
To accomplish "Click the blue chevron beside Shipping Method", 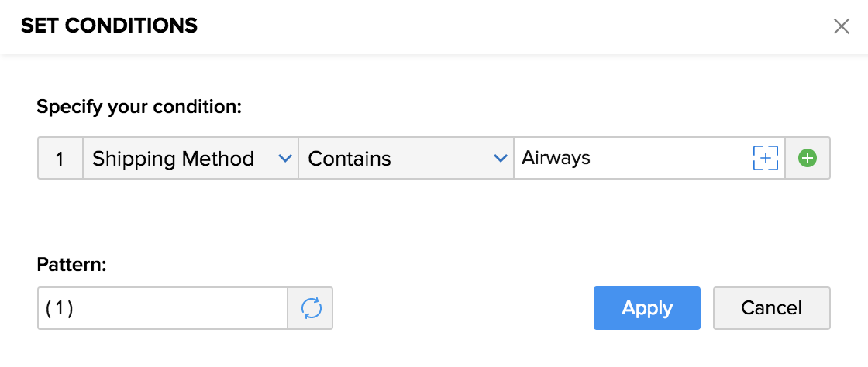I will point(284,159).
